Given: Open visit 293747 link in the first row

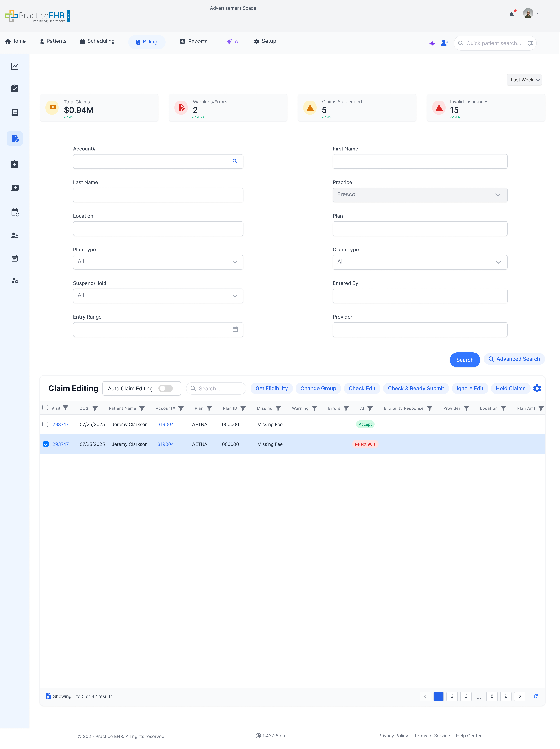Looking at the screenshot, I should pos(61,424).
